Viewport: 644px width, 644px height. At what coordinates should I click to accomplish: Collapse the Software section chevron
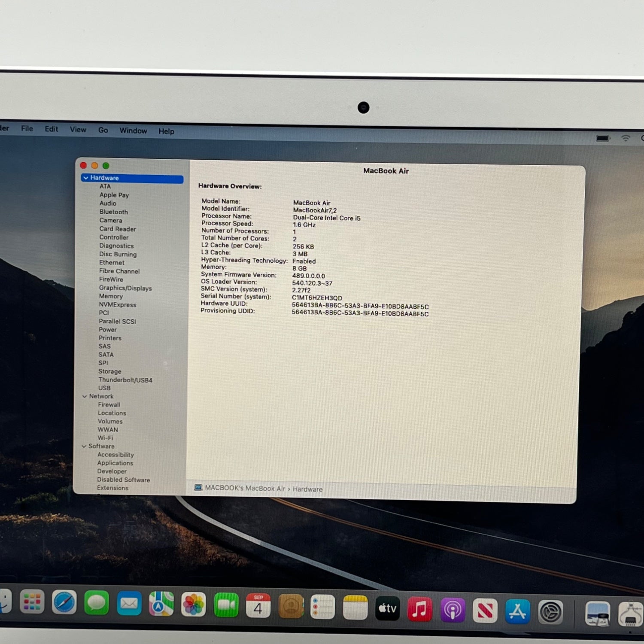pos(84,446)
